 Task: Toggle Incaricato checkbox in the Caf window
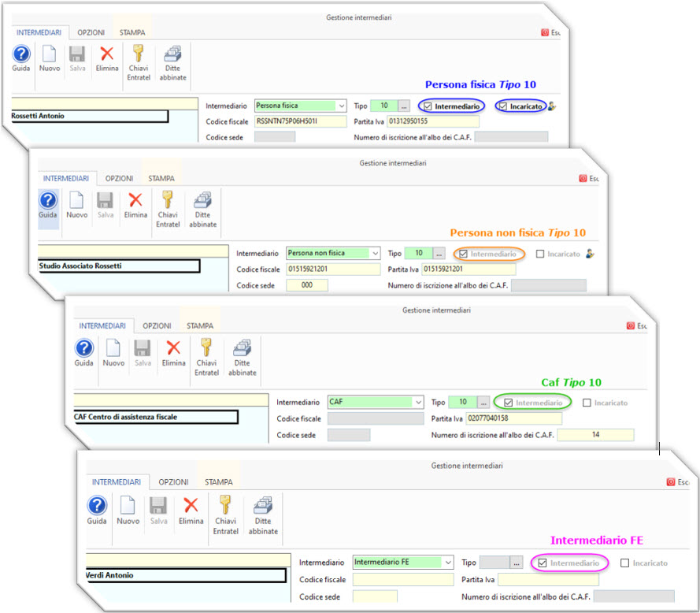tap(587, 403)
